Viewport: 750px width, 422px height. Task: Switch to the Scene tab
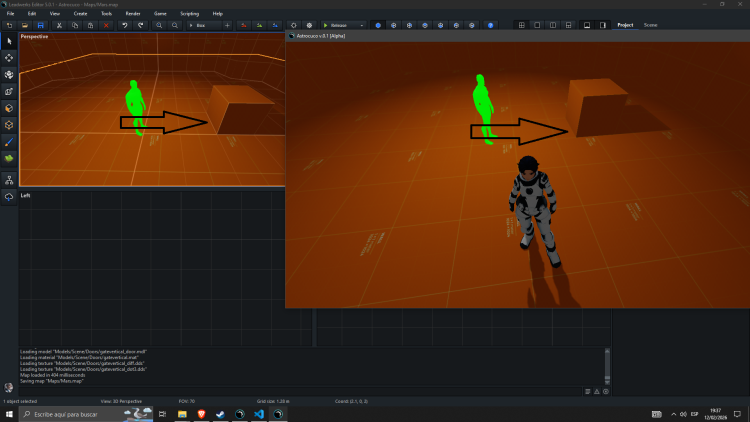tap(651, 24)
